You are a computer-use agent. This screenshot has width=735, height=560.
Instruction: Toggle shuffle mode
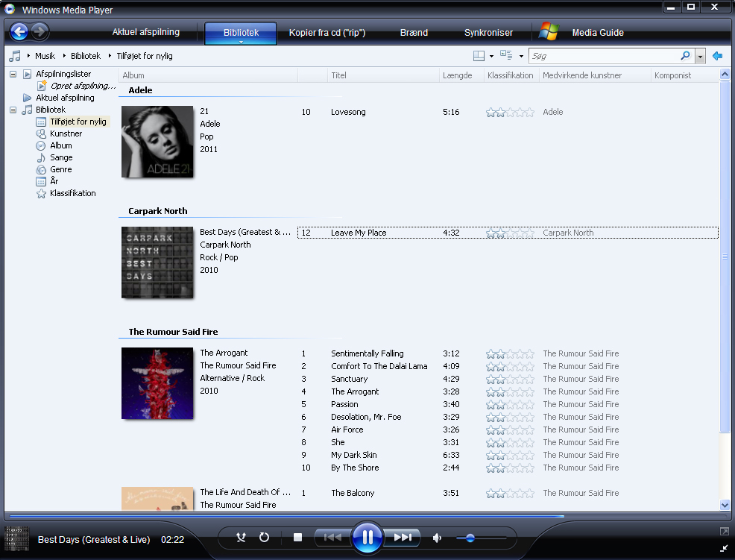point(241,538)
